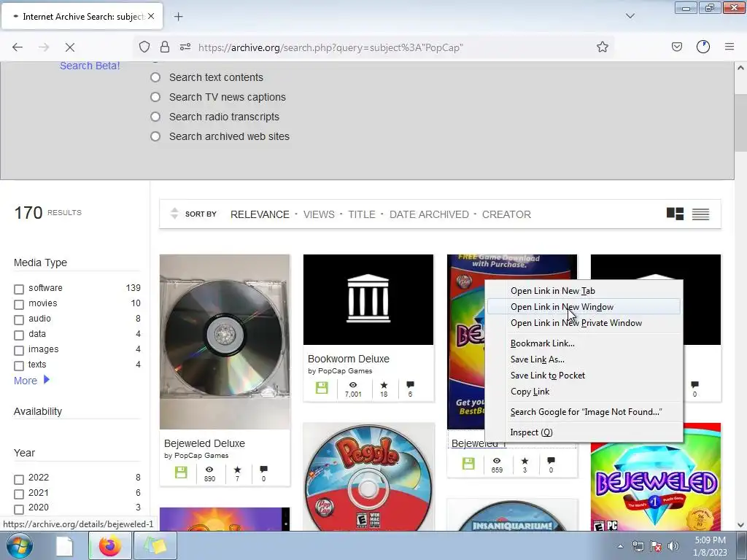Select Bookmark Link from context menu
Screen dimensions: 747x560
pyautogui.click(x=584, y=343)
